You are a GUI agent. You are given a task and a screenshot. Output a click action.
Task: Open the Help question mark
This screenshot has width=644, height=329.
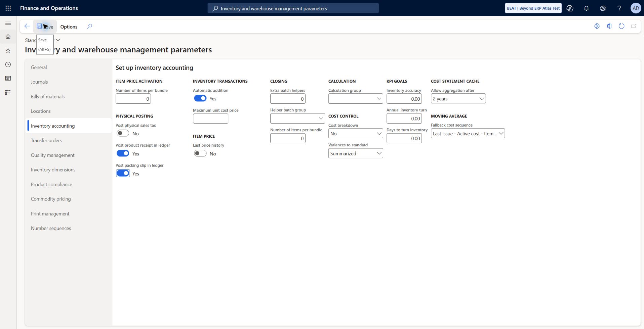tap(619, 8)
